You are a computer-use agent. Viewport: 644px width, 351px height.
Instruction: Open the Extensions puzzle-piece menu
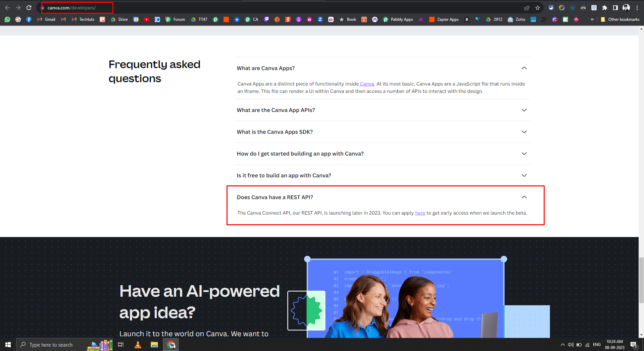(x=605, y=8)
